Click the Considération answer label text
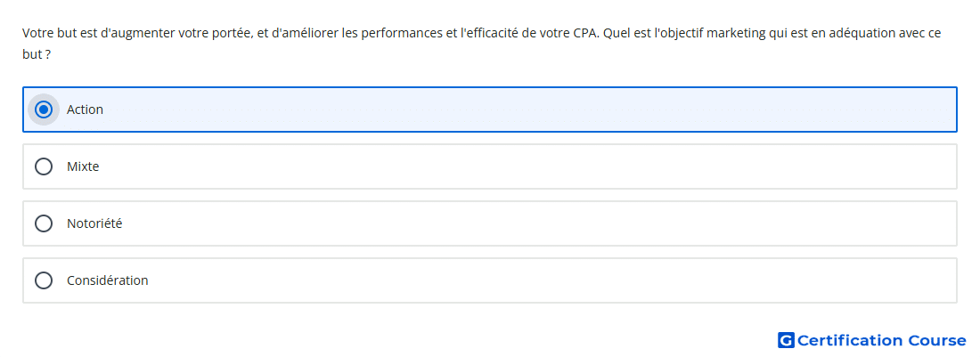This screenshot has height=357, width=980. tap(108, 280)
